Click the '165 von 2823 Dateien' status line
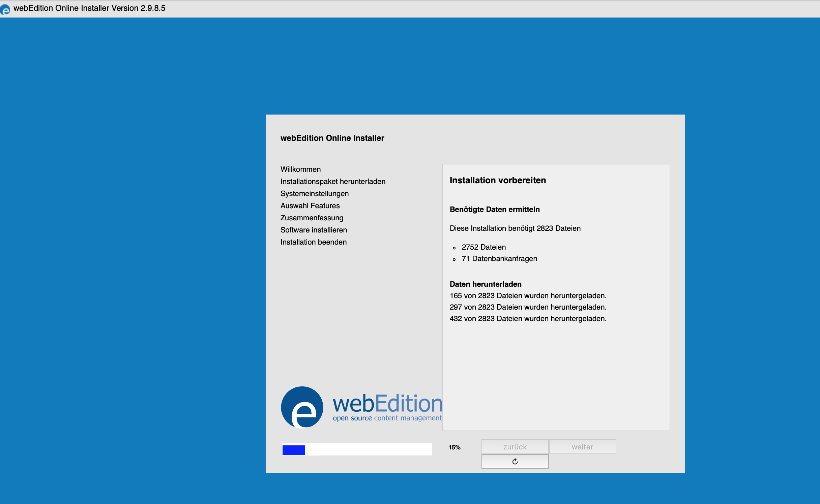Screen dimensions: 820x504 click(x=528, y=295)
